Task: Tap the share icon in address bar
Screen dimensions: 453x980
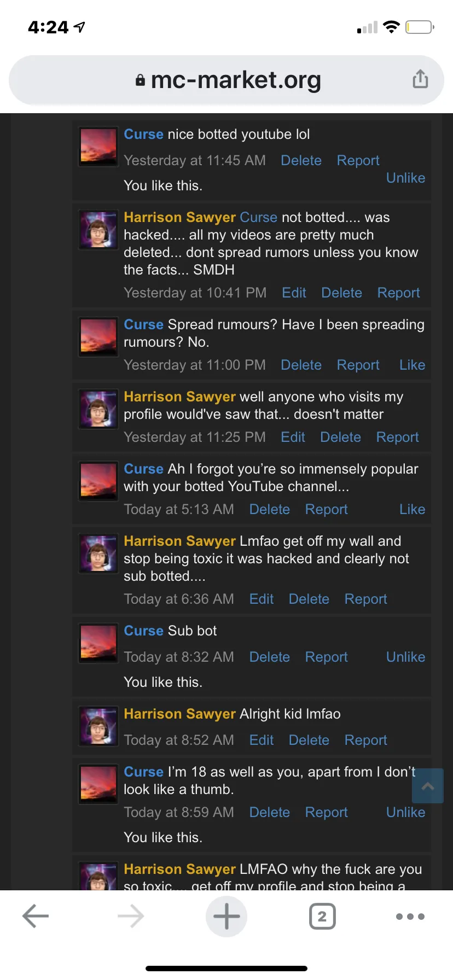Action: (x=420, y=79)
